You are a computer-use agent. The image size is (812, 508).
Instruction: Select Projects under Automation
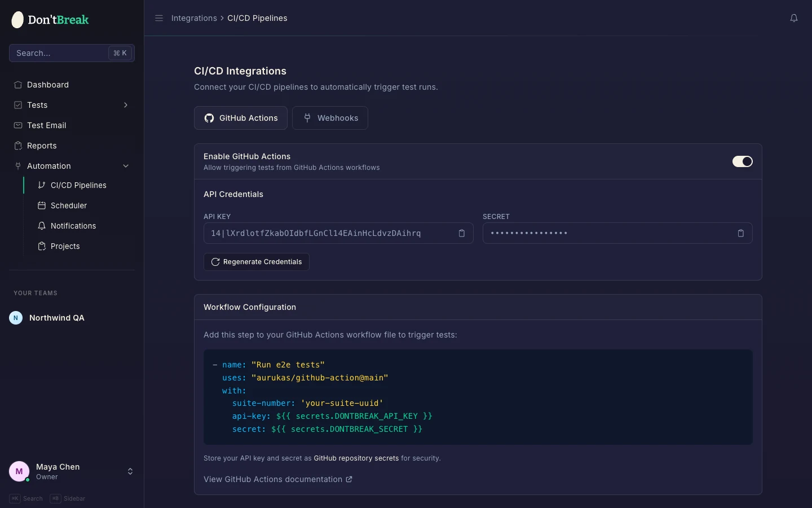(83, 246)
